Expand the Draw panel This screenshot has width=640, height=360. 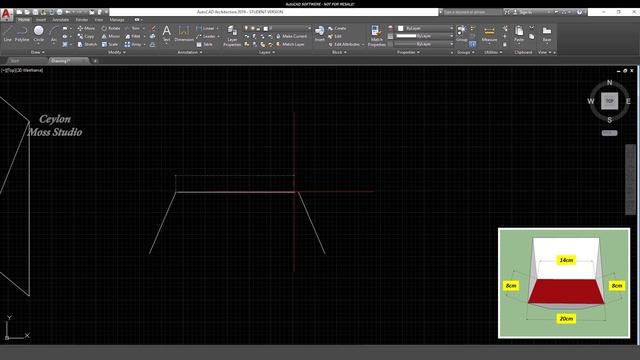38,52
